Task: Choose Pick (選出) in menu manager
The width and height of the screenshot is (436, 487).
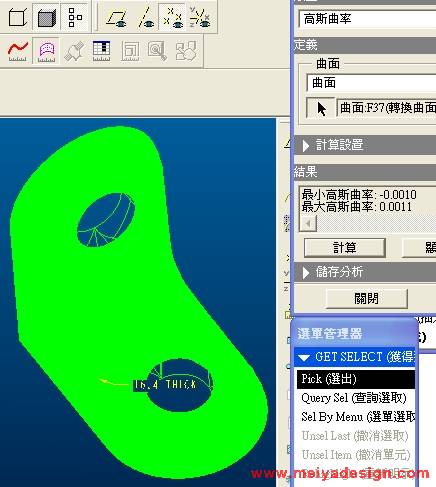Action: (356, 379)
